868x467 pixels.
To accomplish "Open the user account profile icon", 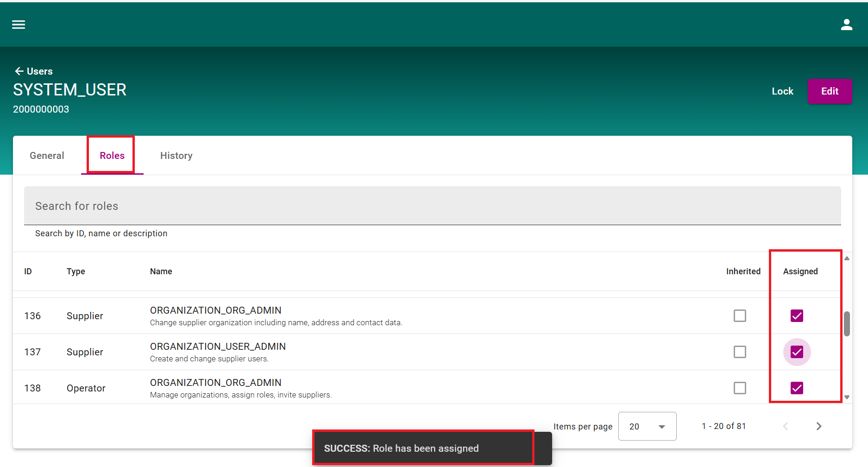I will pos(846,25).
